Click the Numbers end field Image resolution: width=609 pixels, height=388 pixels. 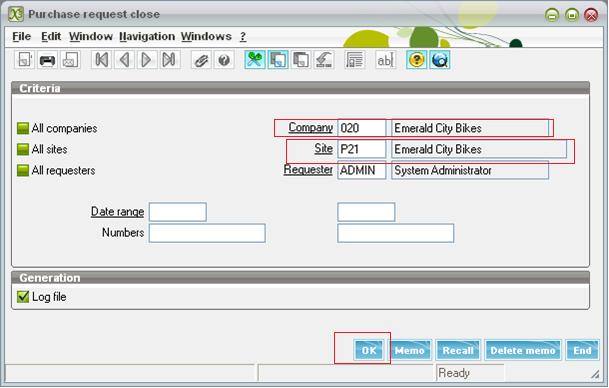(396, 233)
